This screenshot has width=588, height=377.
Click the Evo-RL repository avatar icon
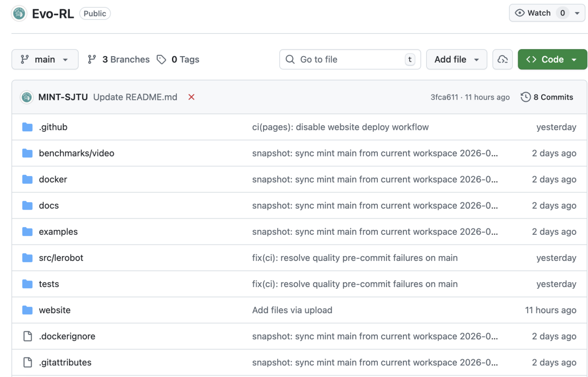click(19, 14)
